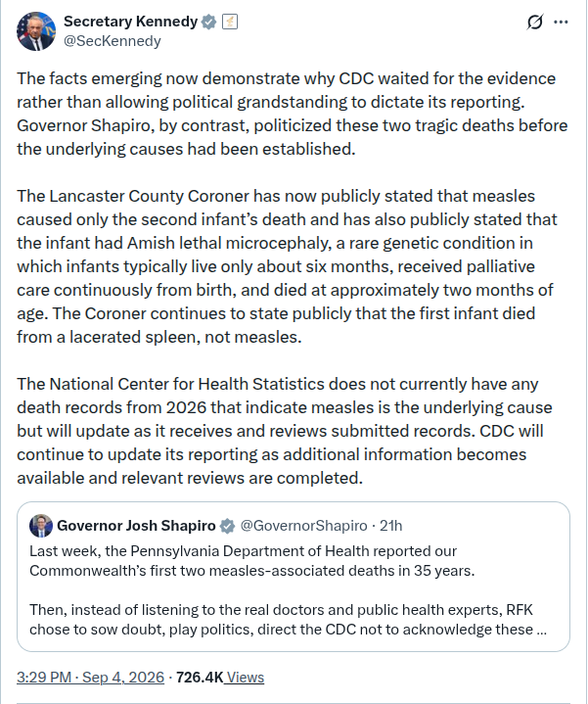
Task: Click Secretary Kennedy's profile avatar
Action: pos(36,31)
